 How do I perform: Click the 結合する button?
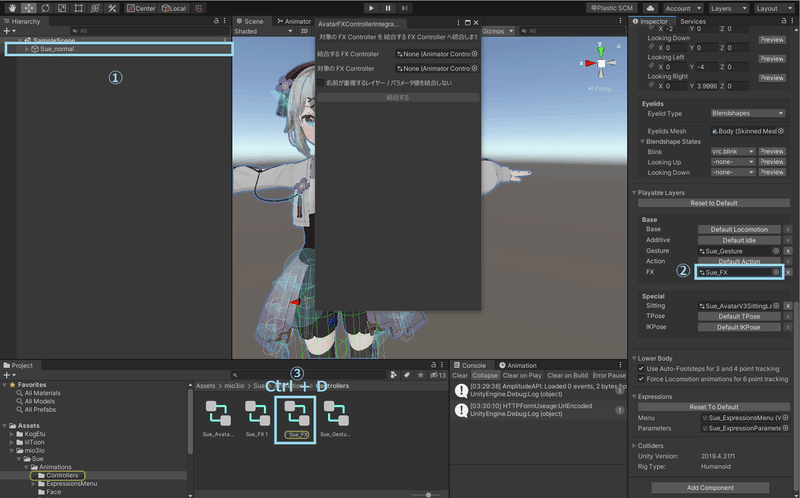(x=398, y=97)
